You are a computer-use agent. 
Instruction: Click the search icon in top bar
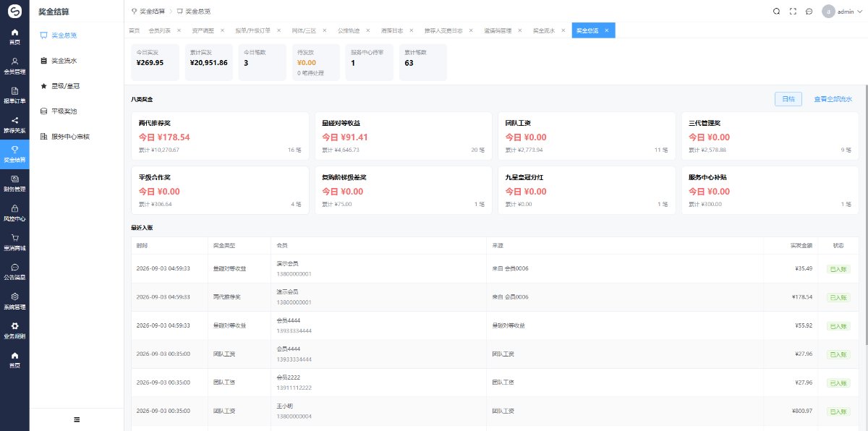[777, 12]
